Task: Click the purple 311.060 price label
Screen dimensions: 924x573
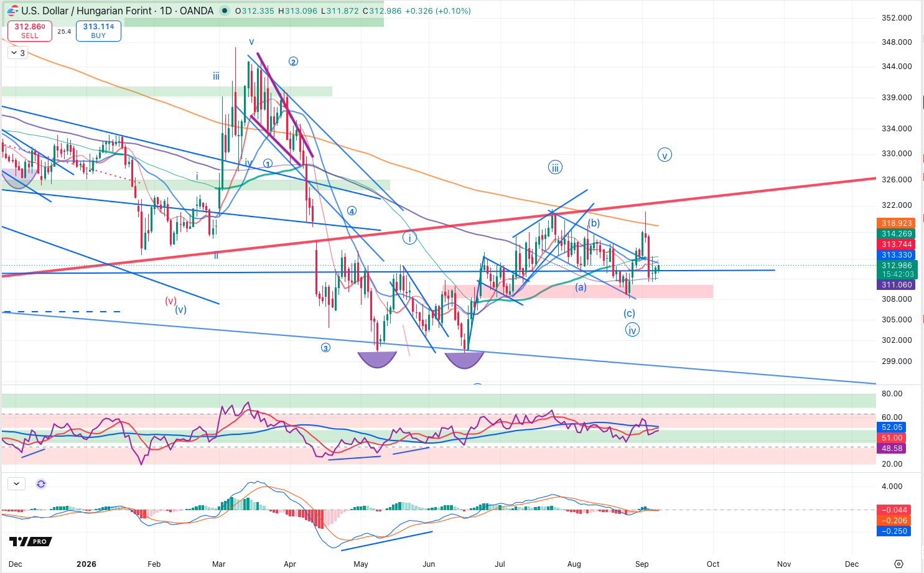Action: tap(897, 285)
